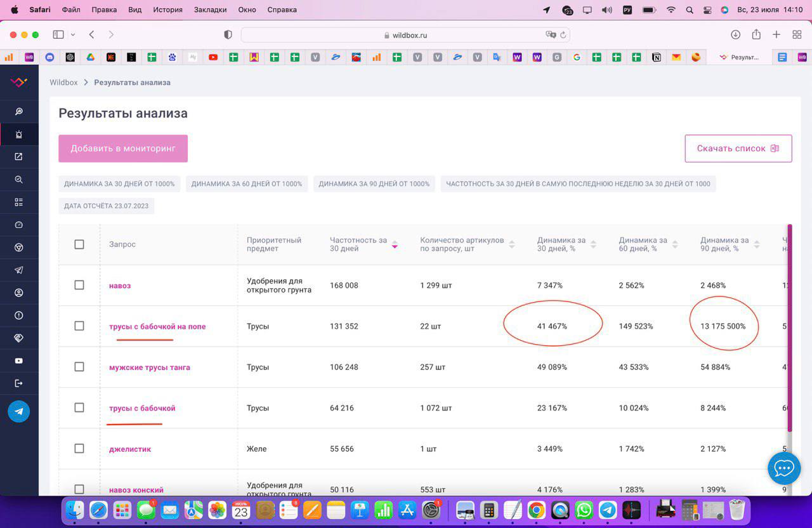Viewport: 812px width, 528px height.
Task: Expand the Safari sidebar dropdown chevron
Action: [x=73, y=35]
